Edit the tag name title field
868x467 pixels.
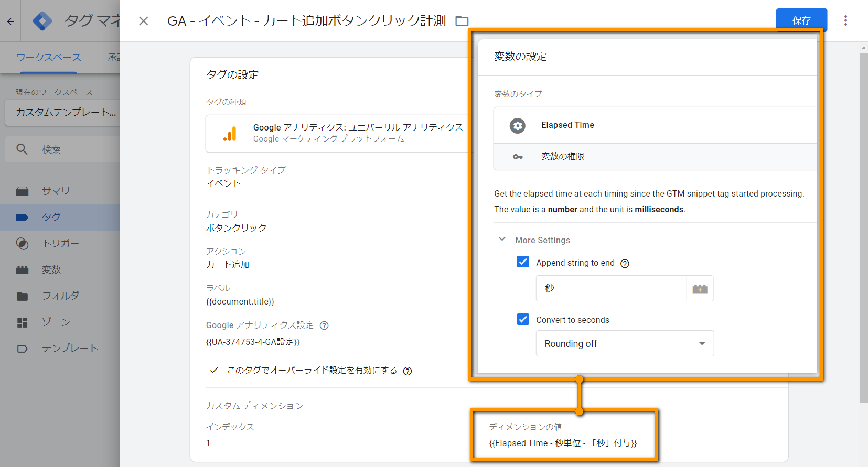tap(306, 21)
